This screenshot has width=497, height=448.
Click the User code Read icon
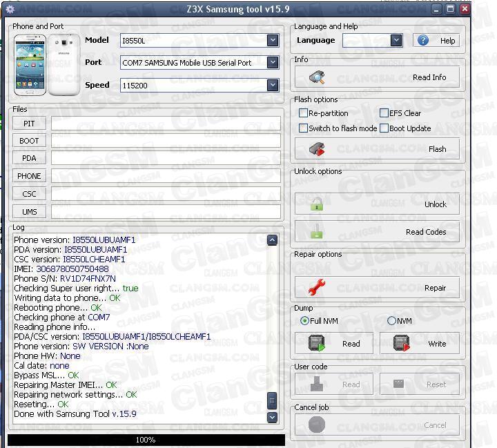click(317, 384)
